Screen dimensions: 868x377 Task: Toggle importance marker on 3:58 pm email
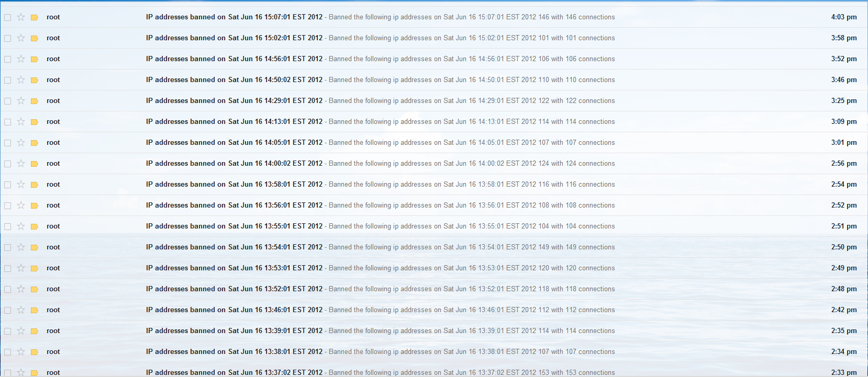tap(35, 38)
